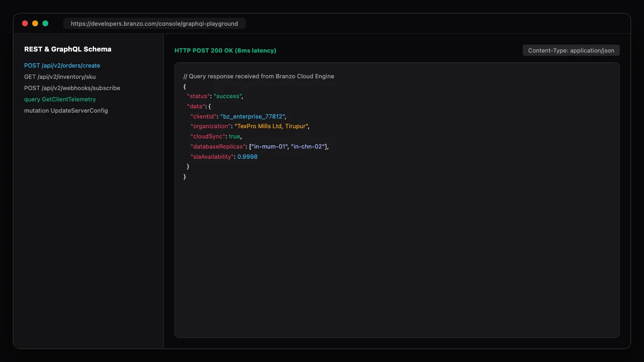Open POST /api/v2/webhooks/subscribe entry

72,88
